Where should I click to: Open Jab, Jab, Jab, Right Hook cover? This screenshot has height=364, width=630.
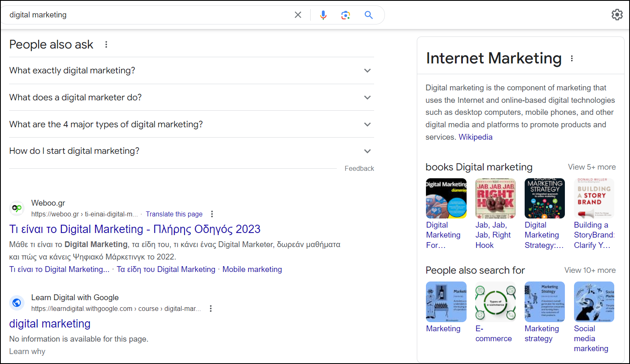[496, 198]
